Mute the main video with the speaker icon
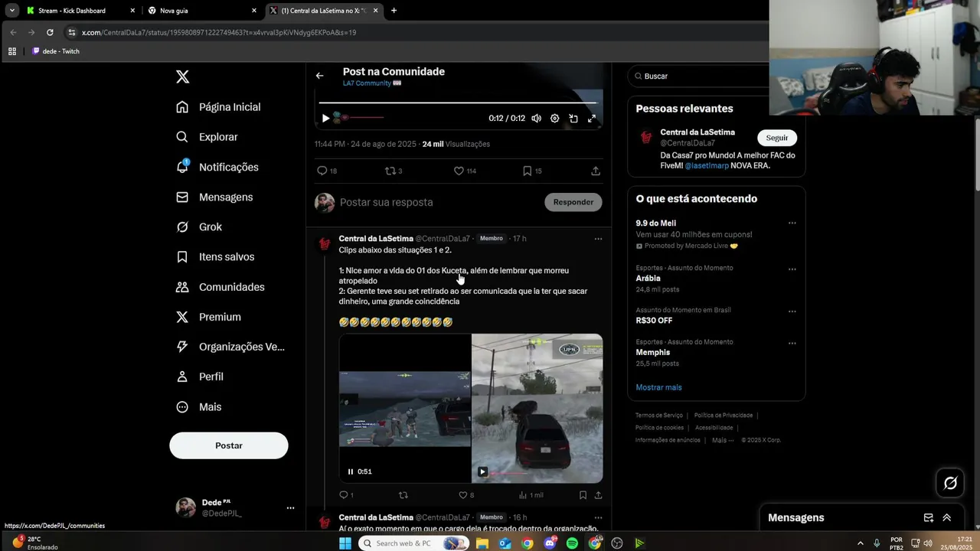The height and width of the screenshot is (551, 980). click(536, 119)
